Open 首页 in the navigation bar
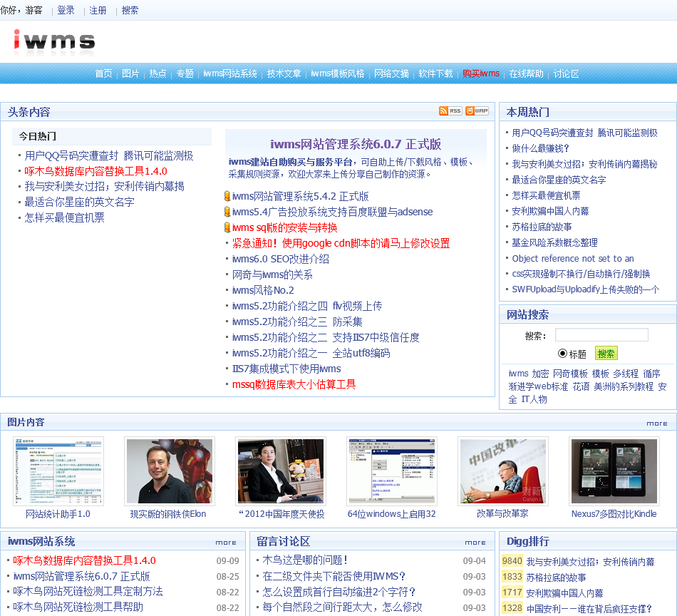The image size is (677, 616). click(103, 74)
